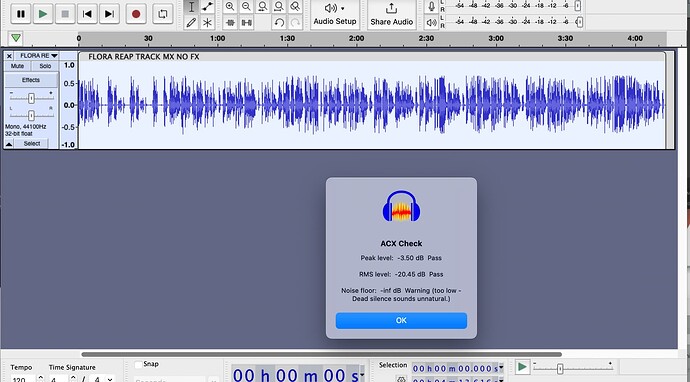This screenshot has height=382, width=690.
Task: Select the Envelope tool
Action: coord(207,7)
